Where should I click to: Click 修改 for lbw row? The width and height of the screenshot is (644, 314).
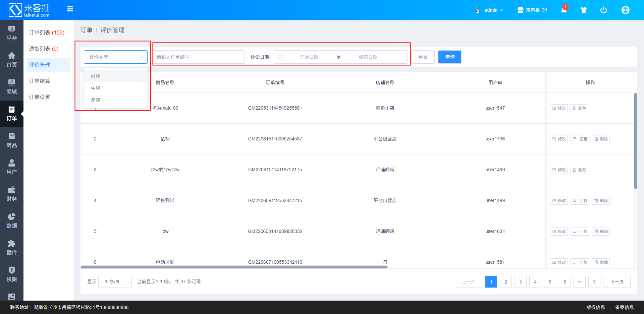tap(559, 232)
